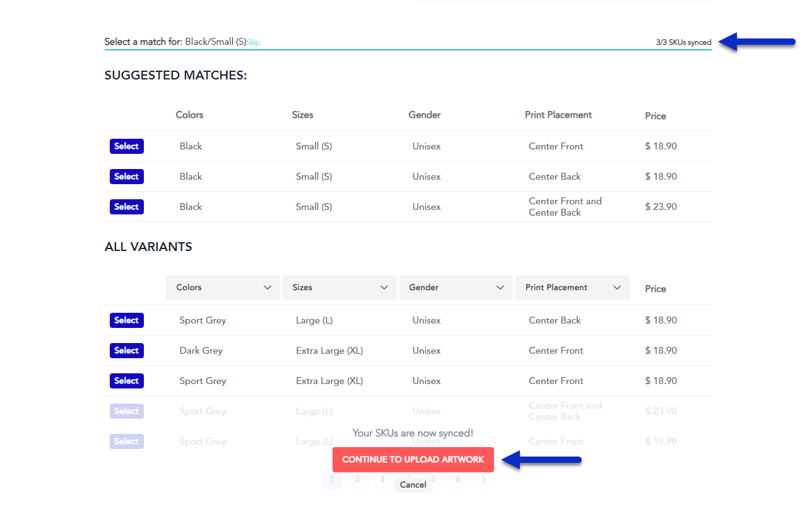The image size is (812, 519).
Task: Click the Skip link next to Black/Small
Action: point(252,42)
